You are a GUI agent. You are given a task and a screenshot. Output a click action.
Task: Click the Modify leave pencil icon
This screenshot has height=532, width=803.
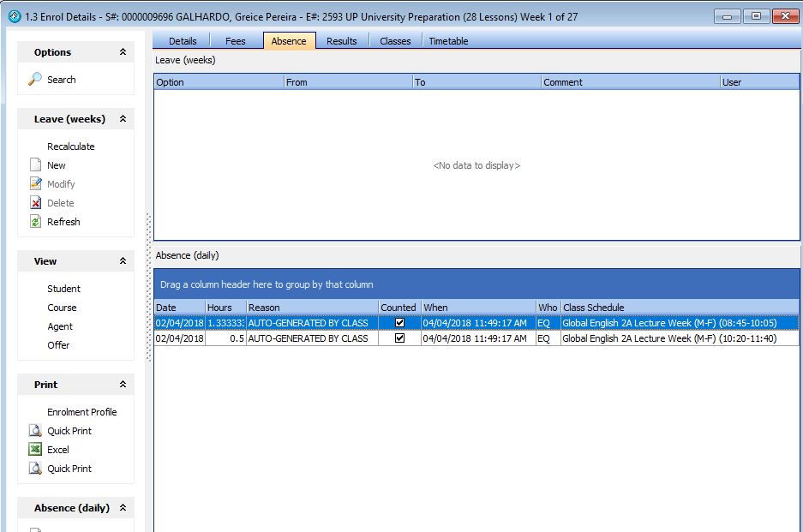tap(35, 184)
